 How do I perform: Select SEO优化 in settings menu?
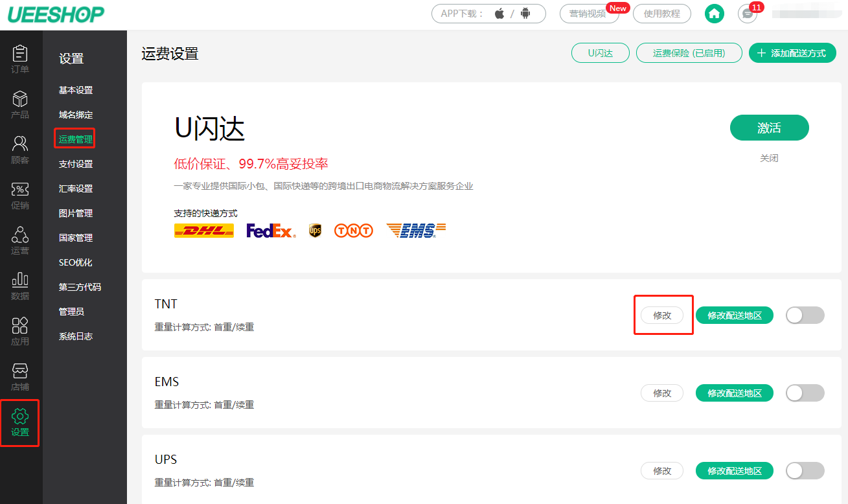(x=76, y=262)
